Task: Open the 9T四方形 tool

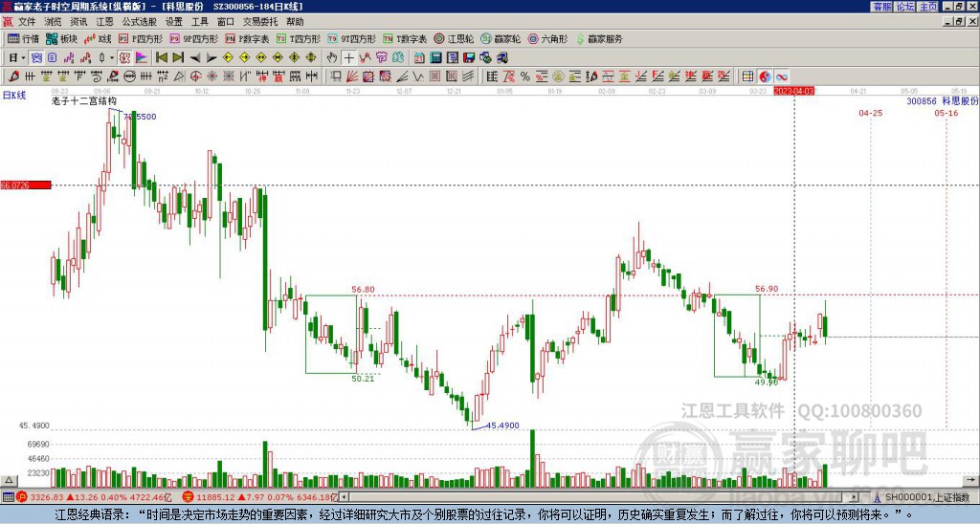Action: pyautogui.click(x=351, y=38)
